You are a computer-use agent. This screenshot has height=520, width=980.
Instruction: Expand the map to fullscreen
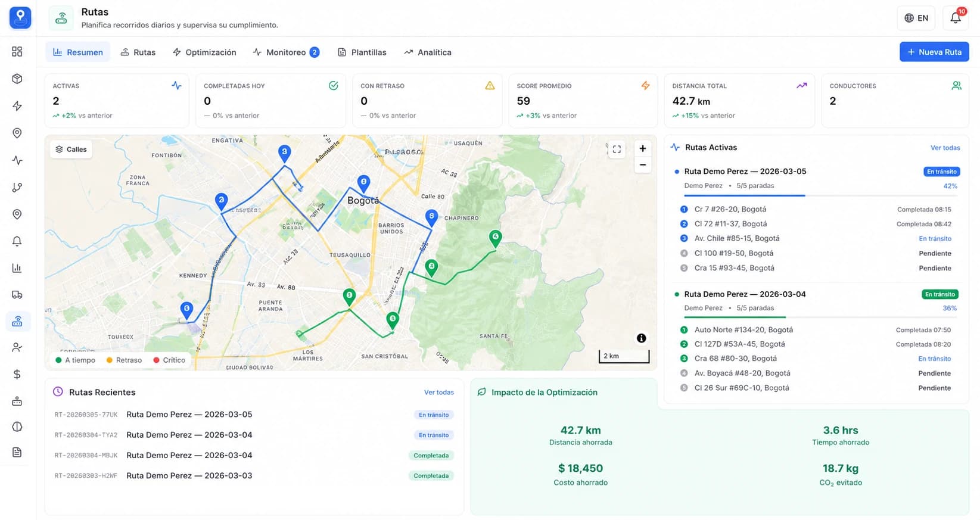[x=617, y=150]
